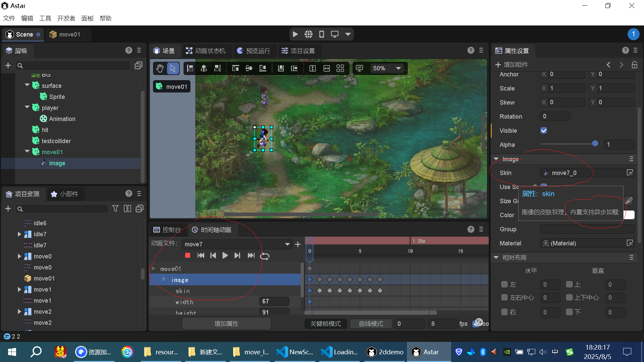Screen dimensions: 644x362
Task: Enable the 右 layout checkbox
Action: point(504,312)
